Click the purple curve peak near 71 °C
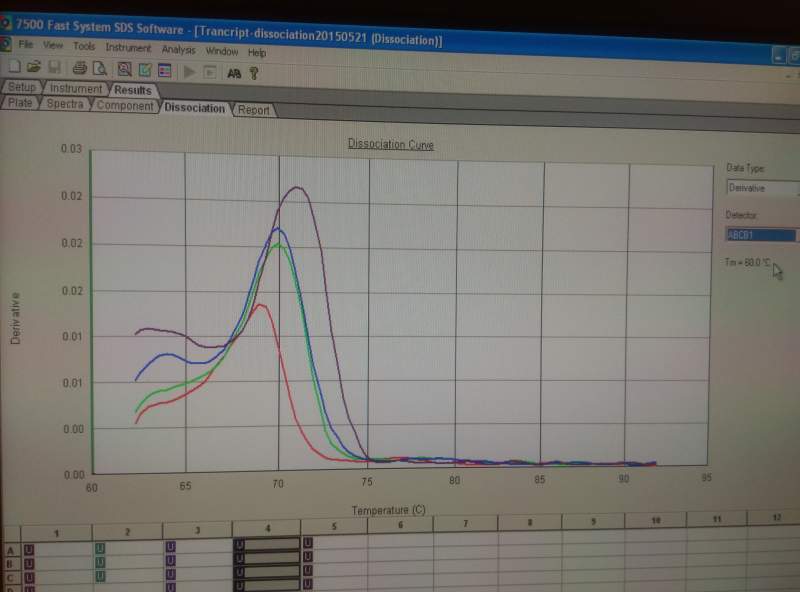 297,188
